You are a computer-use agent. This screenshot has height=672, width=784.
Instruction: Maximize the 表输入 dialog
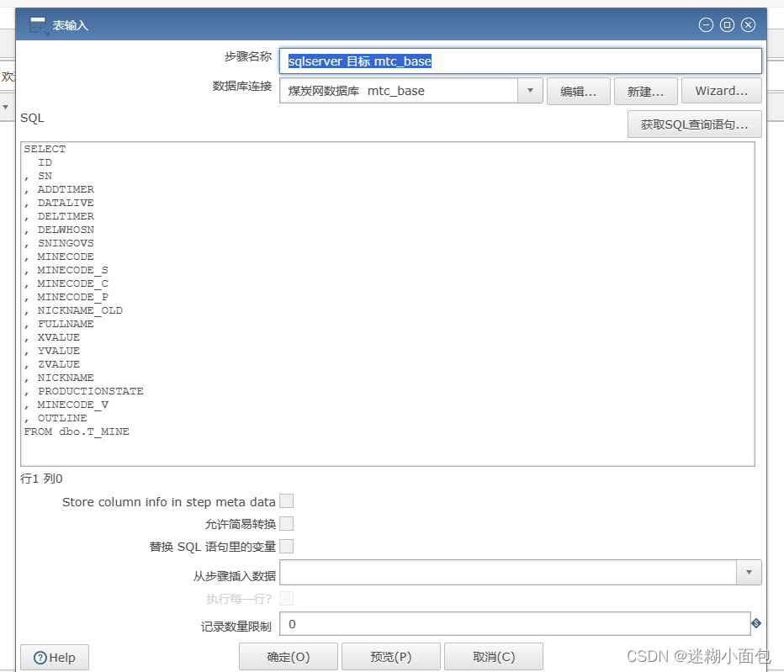(727, 24)
